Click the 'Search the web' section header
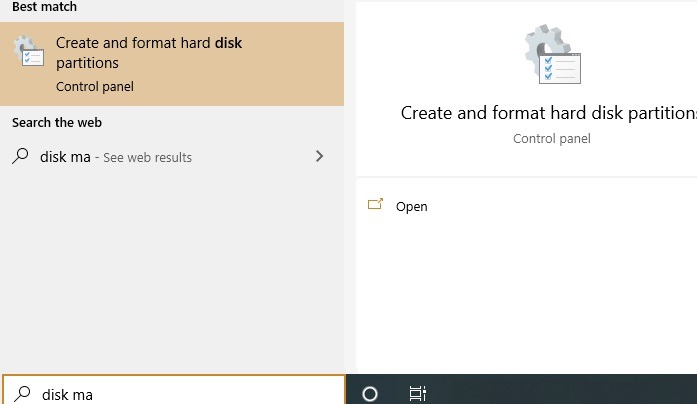 (x=57, y=122)
